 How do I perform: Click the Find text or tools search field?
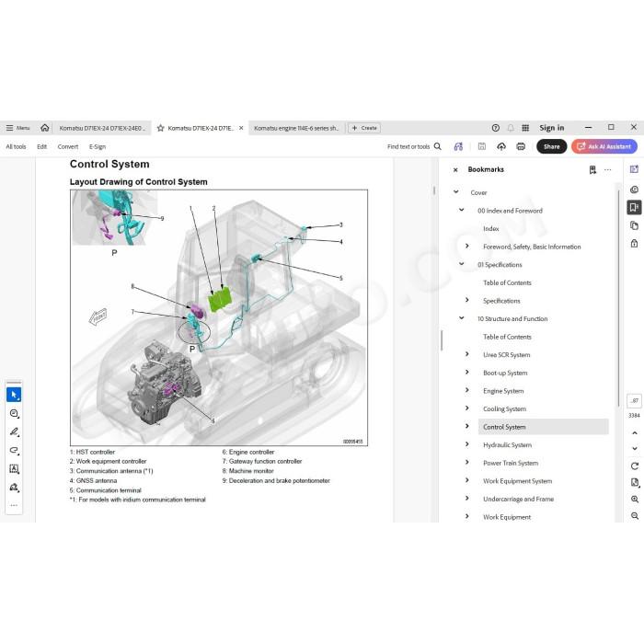[x=414, y=146]
